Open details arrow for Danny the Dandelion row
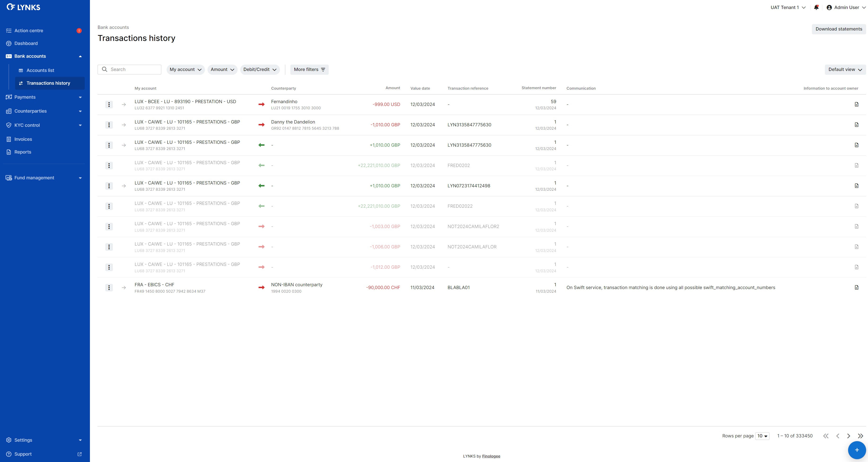 [124, 125]
